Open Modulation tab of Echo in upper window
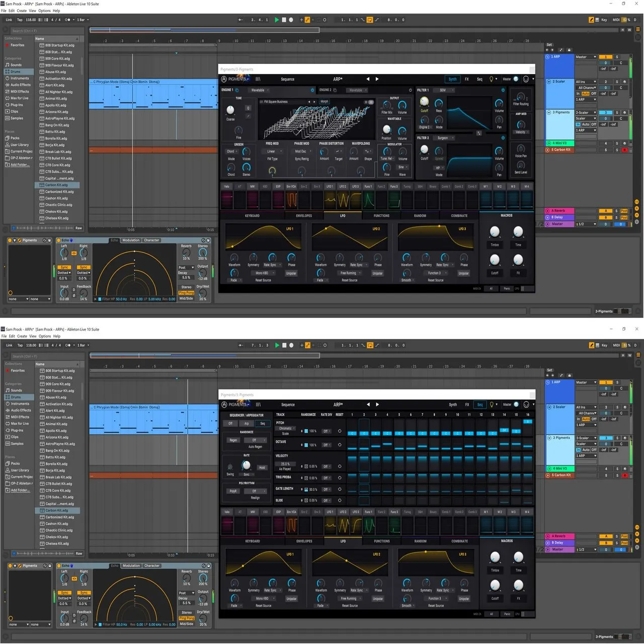This screenshot has width=644, height=644. (131, 240)
